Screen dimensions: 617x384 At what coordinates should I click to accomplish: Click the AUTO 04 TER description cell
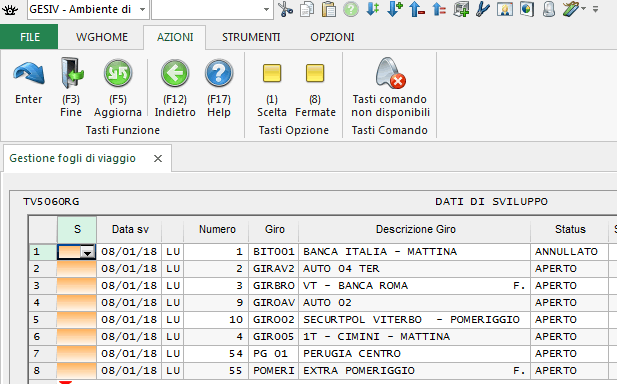pyautogui.click(x=414, y=269)
